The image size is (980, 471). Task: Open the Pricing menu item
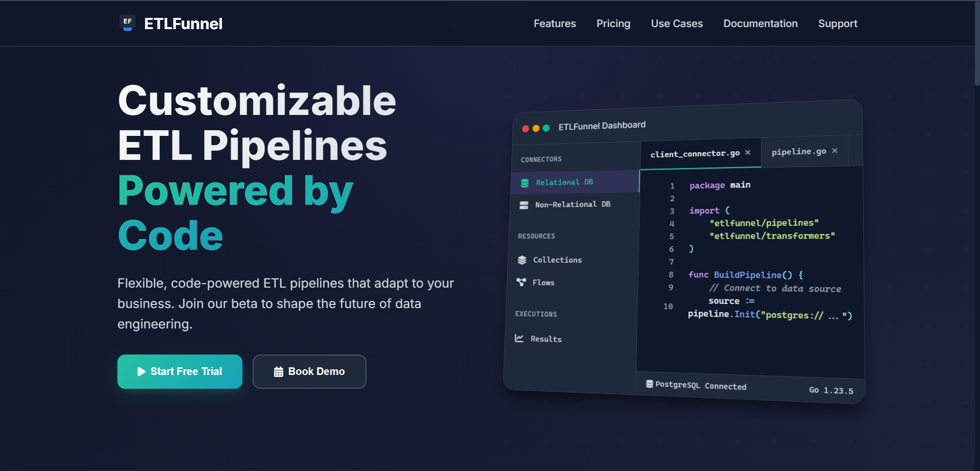(x=613, y=23)
